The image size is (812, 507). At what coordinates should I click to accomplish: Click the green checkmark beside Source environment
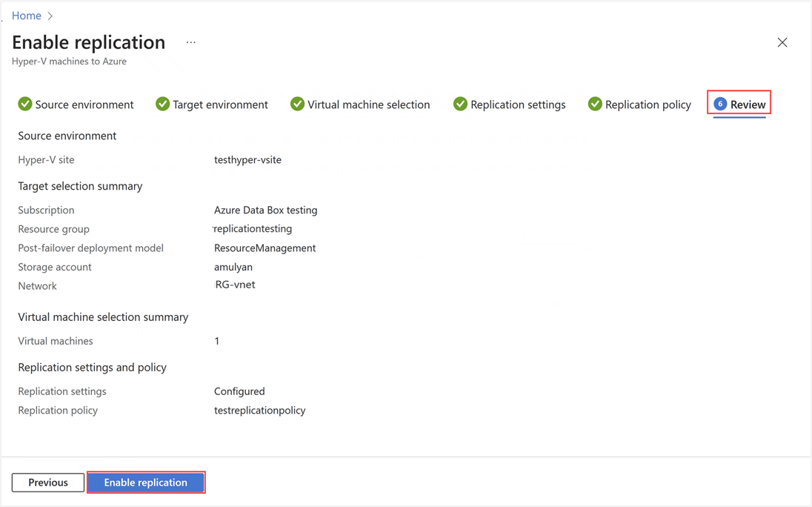[24, 104]
